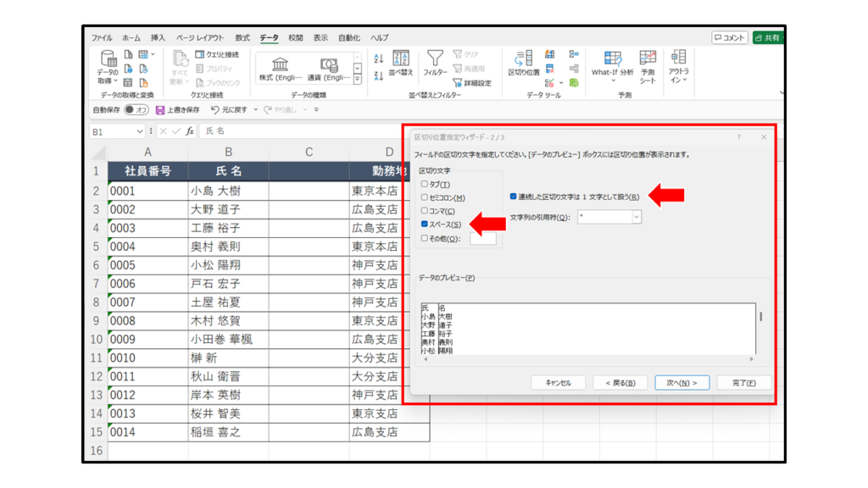
Task: Switch to the ホーム tab
Action: [131, 37]
